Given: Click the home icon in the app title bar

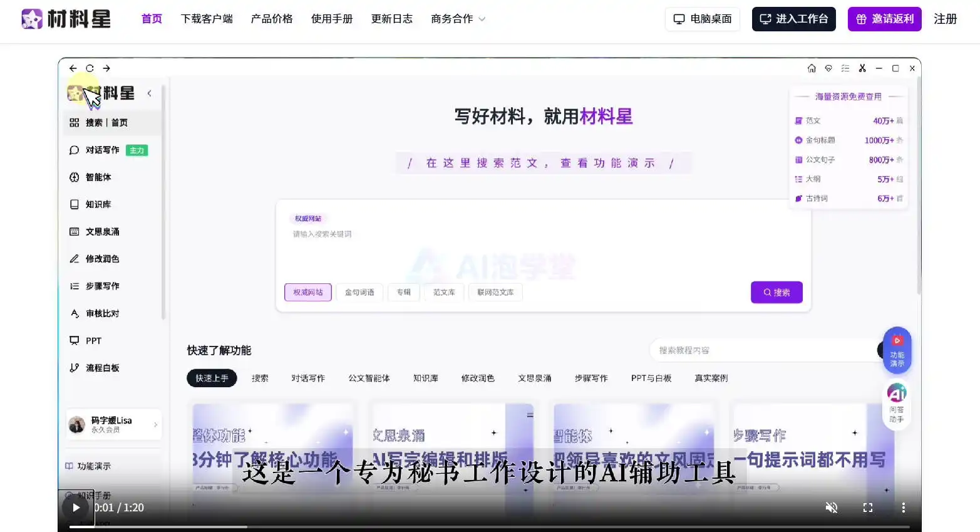Looking at the screenshot, I should tap(812, 68).
